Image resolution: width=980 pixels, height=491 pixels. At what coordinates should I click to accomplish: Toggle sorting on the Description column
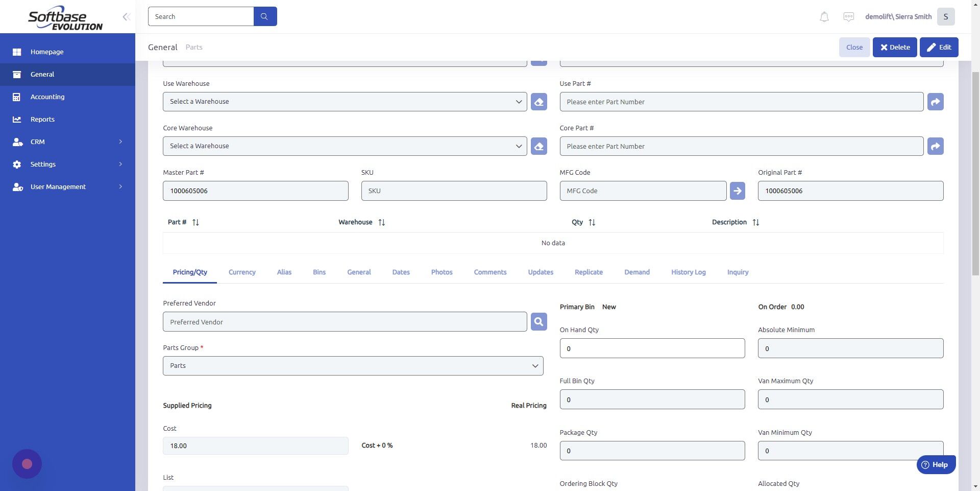756,222
